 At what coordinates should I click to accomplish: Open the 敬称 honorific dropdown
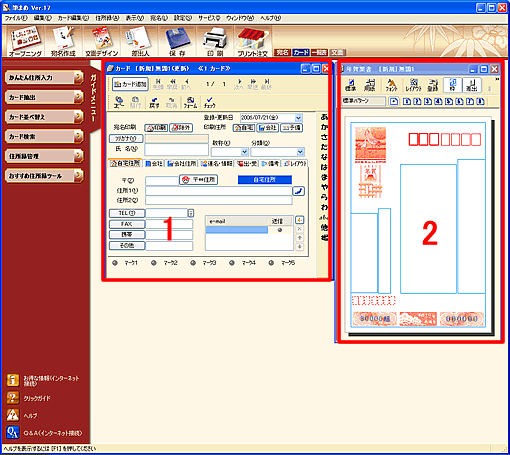pos(244,152)
